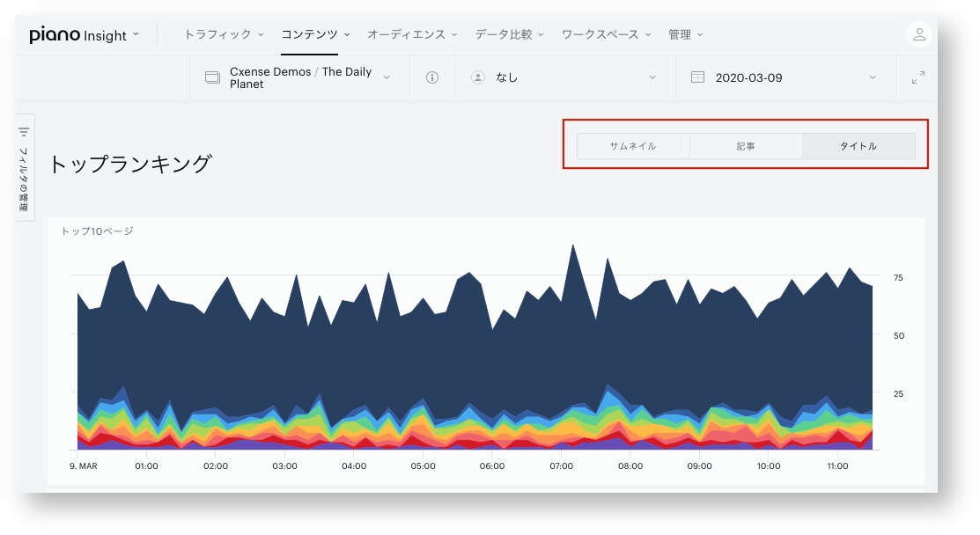This screenshot has width=980, height=535.
Task: Click the 07:00 axis label
Action: point(561,465)
